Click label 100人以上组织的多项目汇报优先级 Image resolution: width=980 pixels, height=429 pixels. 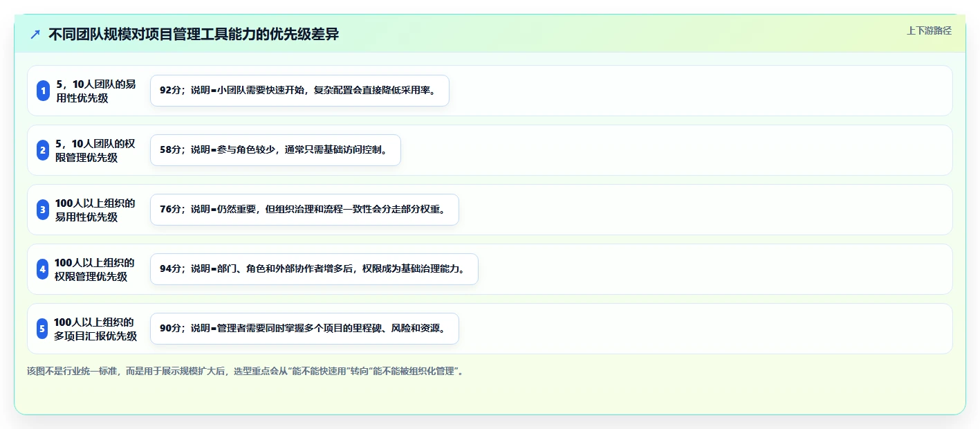click(x=95, y=329)
